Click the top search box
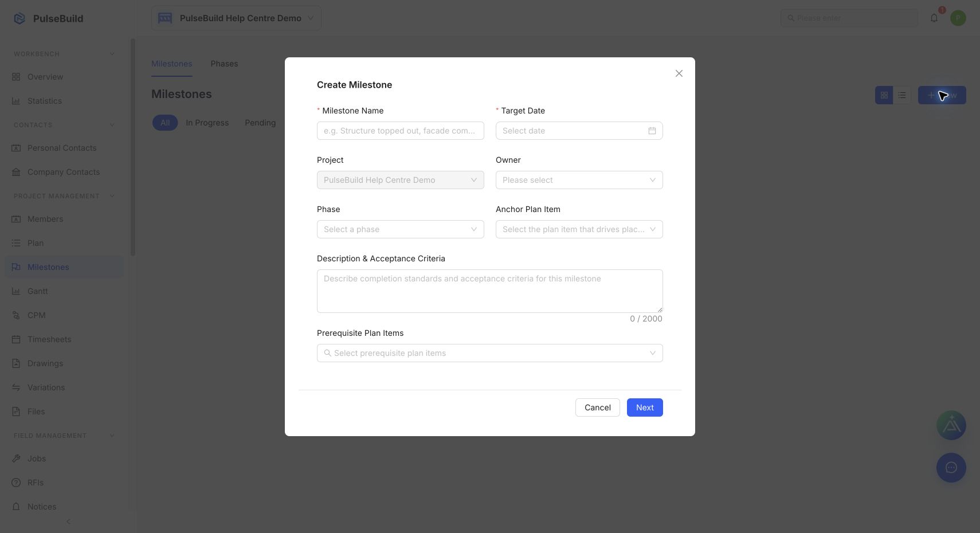Image resolution: width=980 pixels, height=533 pixels. (849, 18)
